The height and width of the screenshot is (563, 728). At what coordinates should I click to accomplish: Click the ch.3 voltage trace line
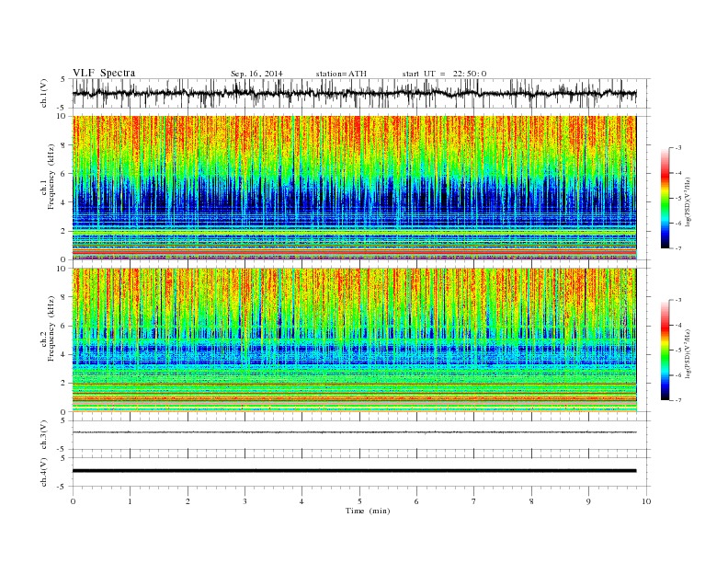coord(354,432)
